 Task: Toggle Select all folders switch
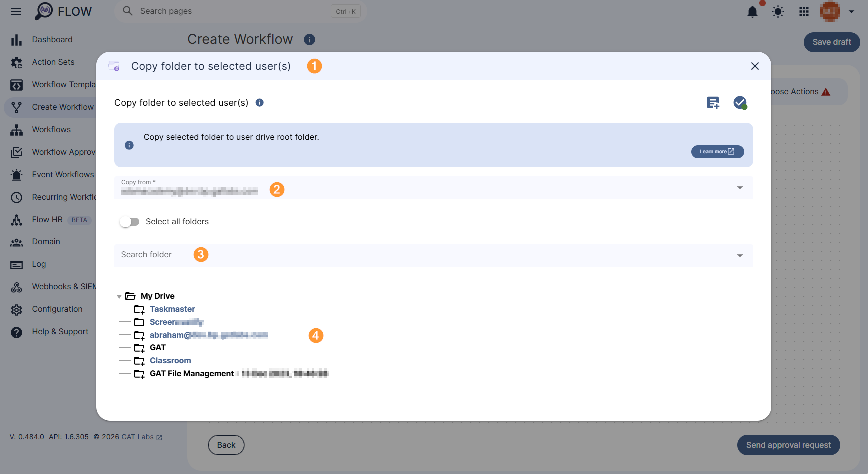(x=130, y=222)
